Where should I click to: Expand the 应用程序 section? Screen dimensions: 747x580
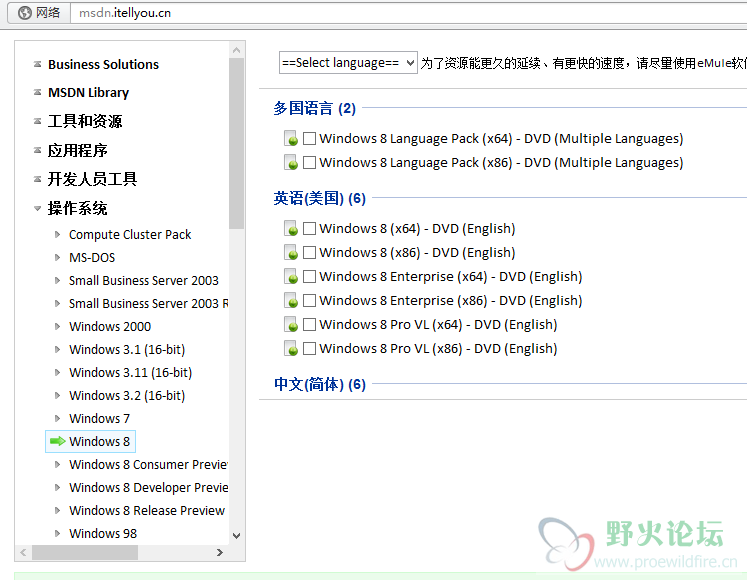click(37, 150)
